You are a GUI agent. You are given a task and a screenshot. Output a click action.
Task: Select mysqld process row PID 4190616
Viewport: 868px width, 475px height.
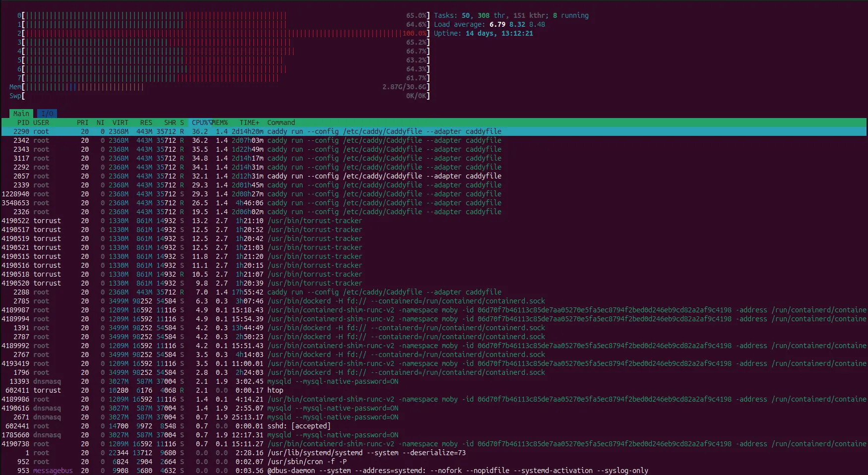click(x=434, y=408)
